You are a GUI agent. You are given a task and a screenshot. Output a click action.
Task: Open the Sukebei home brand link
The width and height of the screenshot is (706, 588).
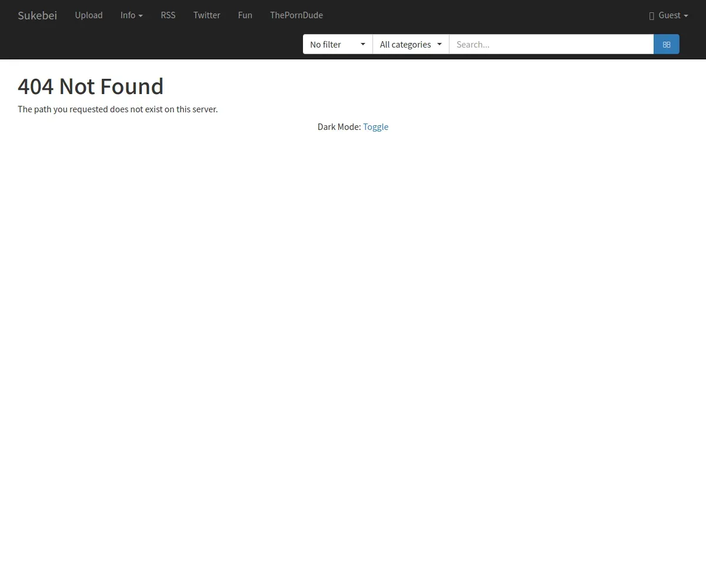(37, 15)
